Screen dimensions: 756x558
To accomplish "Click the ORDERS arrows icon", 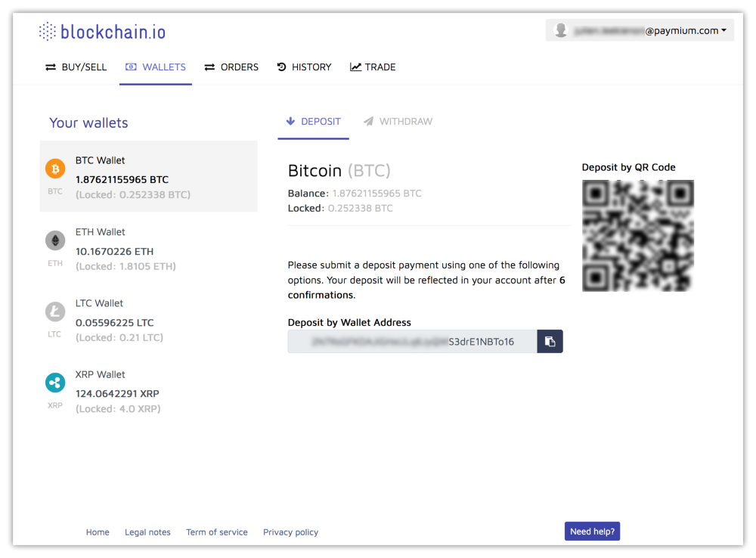I will 209,67.
